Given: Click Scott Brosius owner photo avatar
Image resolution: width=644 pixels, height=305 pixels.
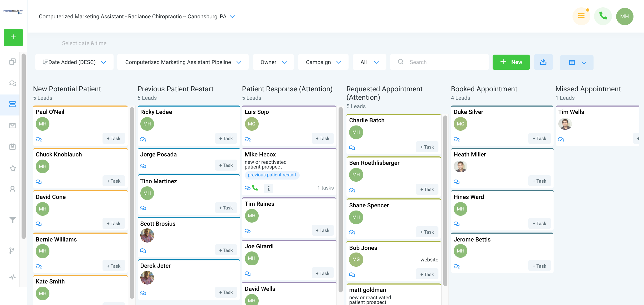Looking at the screenshot, I should coord(147,235).
